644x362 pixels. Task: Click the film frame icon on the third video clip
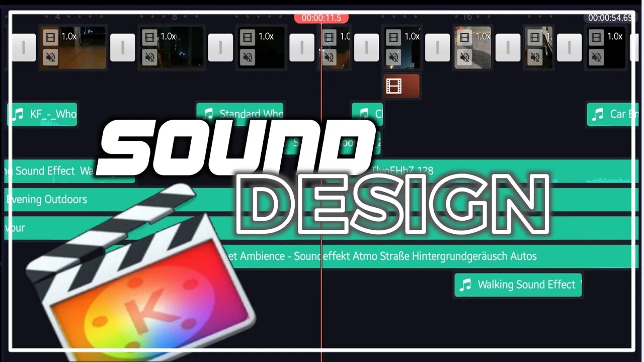coord(247,37)
